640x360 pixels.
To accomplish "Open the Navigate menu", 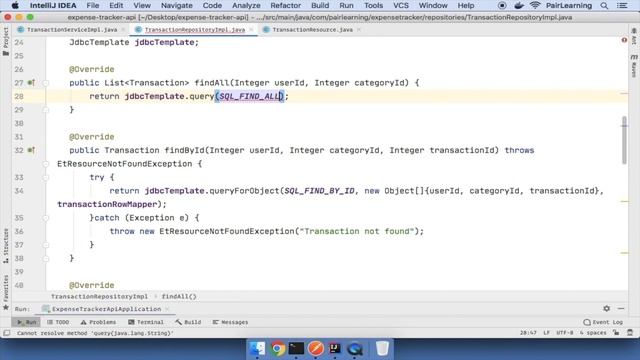I will tap(177, 6).
